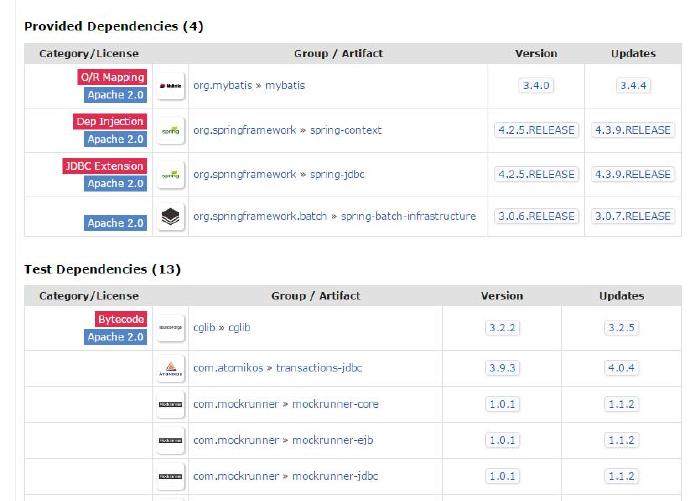Open the JDBC Extension category tag
This screenshot has height=501, width=690.
104,166
